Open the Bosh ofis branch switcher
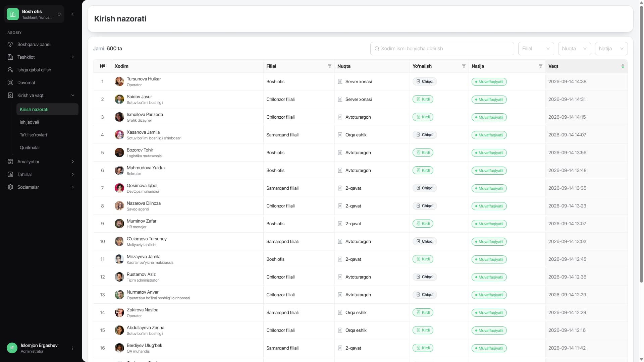644x362 pixels. click(x=34, y=14)
